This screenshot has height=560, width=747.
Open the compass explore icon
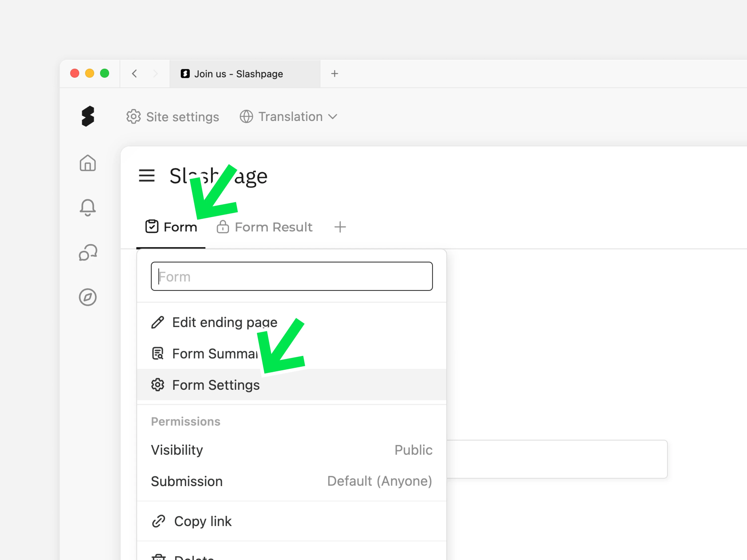pyautogui.click(x=88, y=297)
